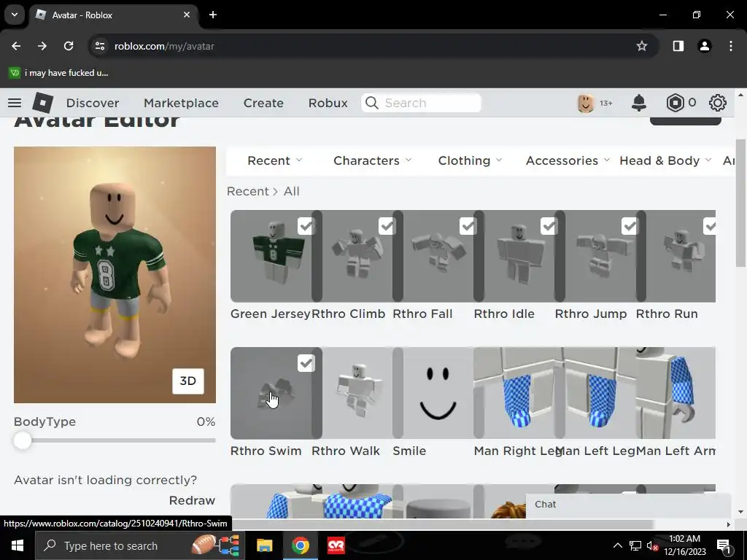The height and width of the screenshot is (560, 747).
Task: Uncheck the Rthro Swim animation
Action: click(306, 363)
